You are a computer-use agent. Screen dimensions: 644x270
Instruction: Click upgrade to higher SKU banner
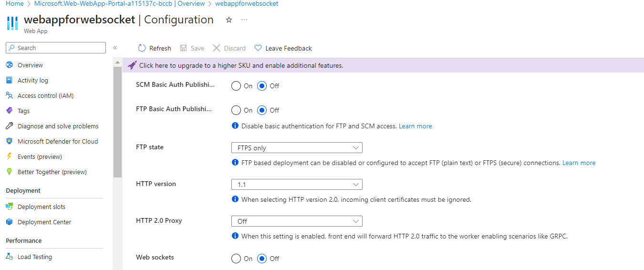[x=383, y=65]
